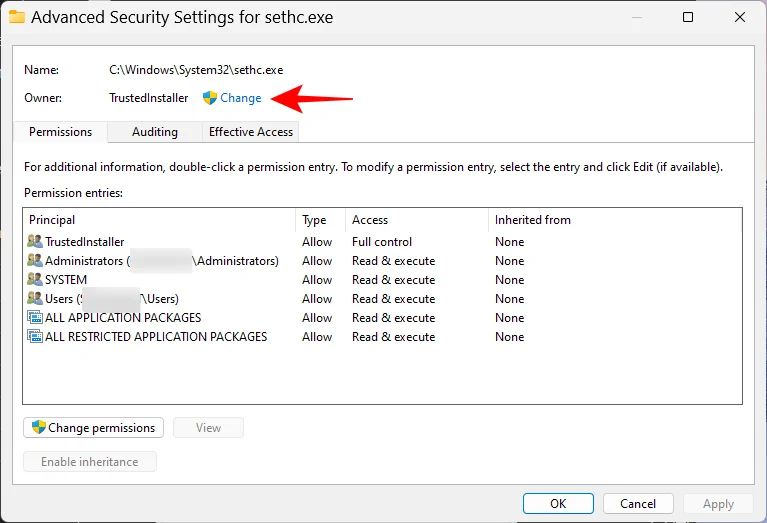Confirm the dialog with OK
This screenshot has height=523, width=767.
click(x=558, y=503)
